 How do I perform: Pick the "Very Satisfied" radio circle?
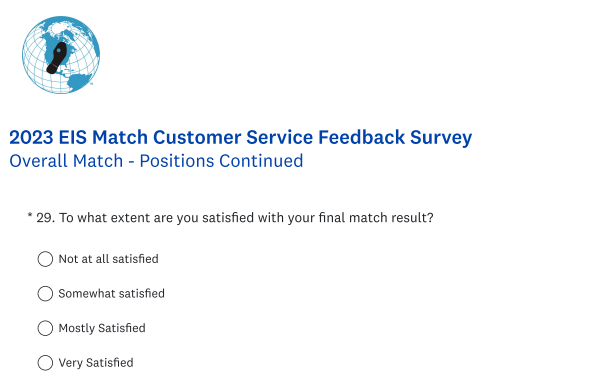pos(45,363)
